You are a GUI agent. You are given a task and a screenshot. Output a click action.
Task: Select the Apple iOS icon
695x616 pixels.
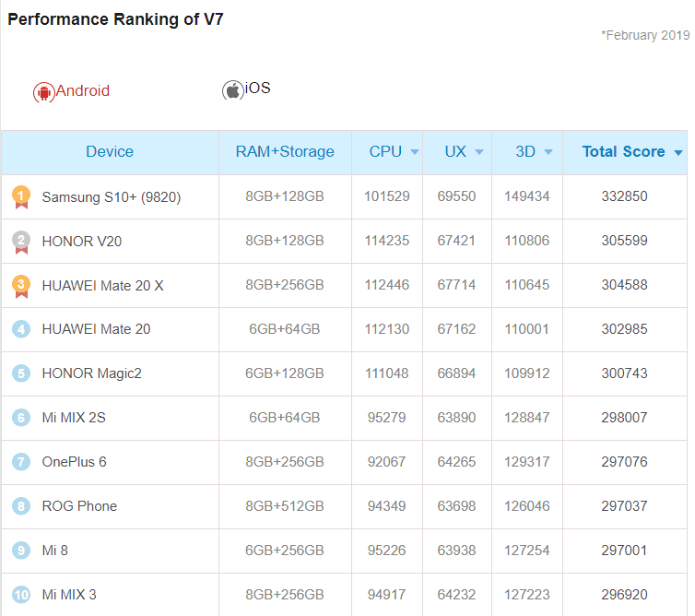click(x=232, y=90)
